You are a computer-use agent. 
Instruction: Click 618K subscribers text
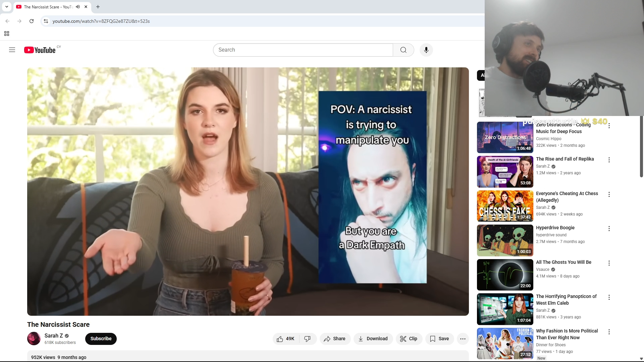[60, 343]
